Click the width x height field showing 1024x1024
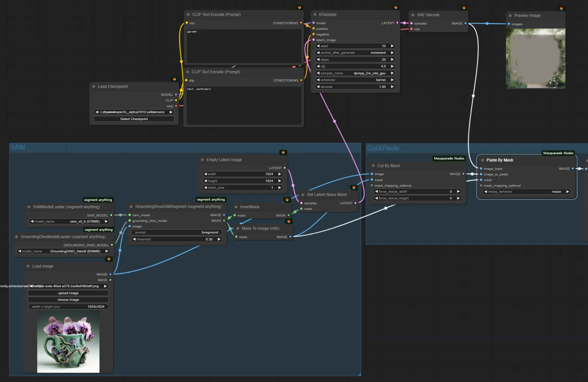 click(68, 307)
